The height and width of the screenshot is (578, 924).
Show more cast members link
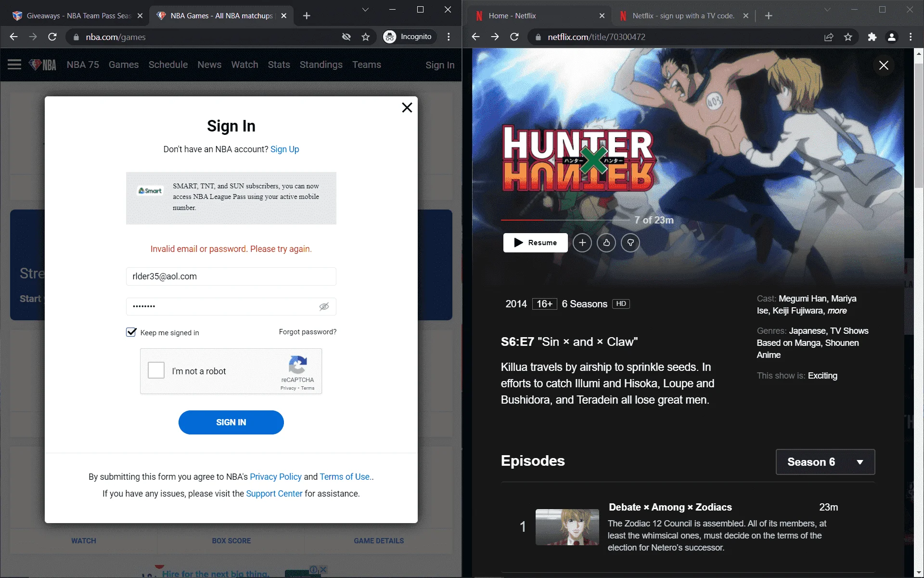click(837, 311)
